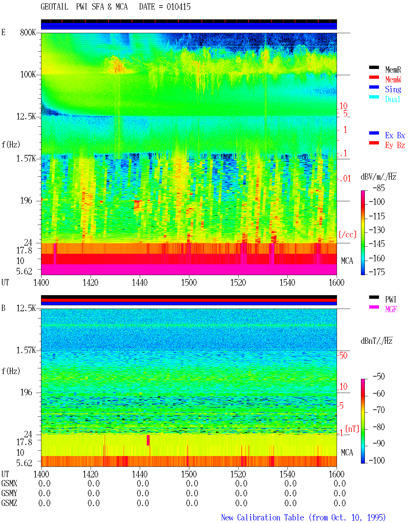Click 1500 on the E panel time axis
The width and height of the screenshot is (420, 523).
(189, 283)
